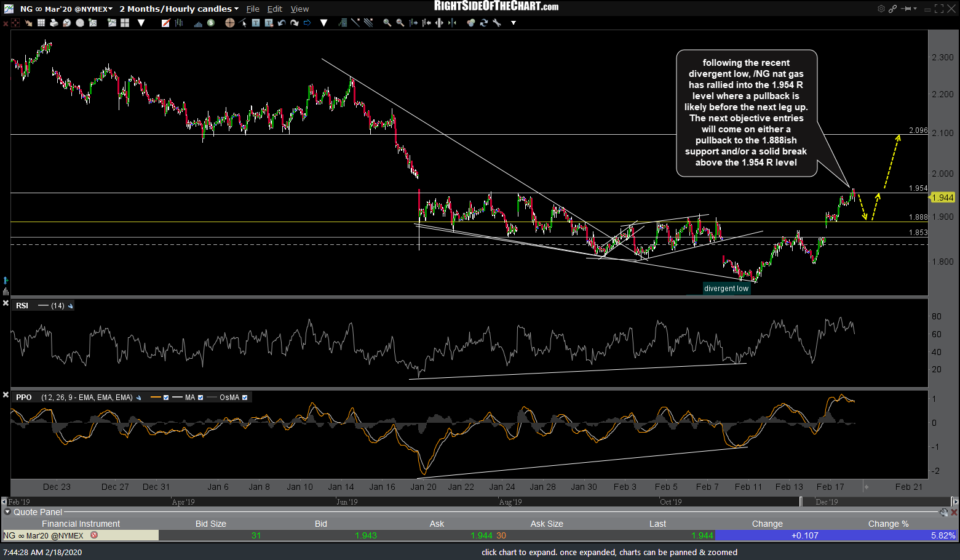Click the chart app icon at top-left
The width and height of the screenshot is (960, 560).
coord(8,8)
